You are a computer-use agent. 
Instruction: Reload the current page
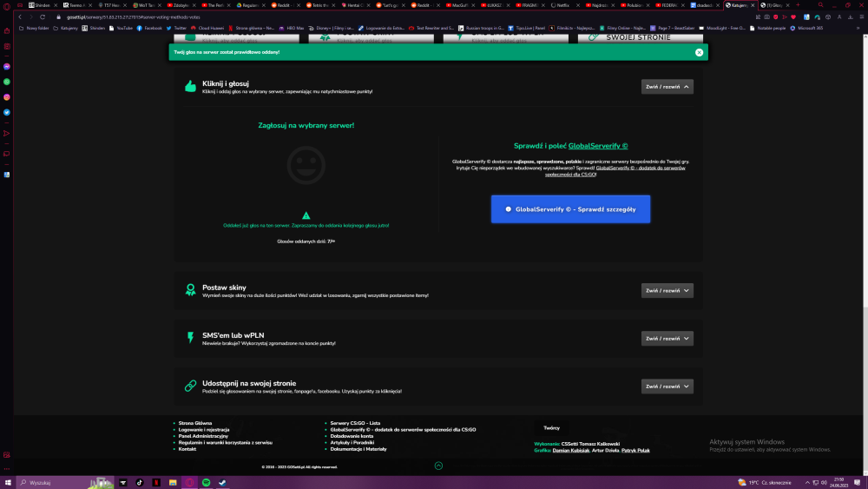tap(43, 17)
